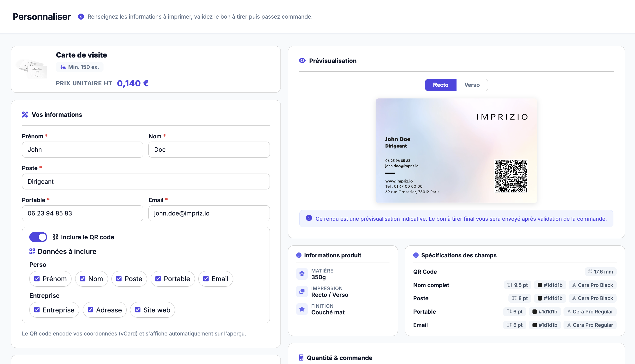The height and width of the screenshot is (364, 635).
Task: Click the star icon next to Finition
Action: click(x=302, y=309)
